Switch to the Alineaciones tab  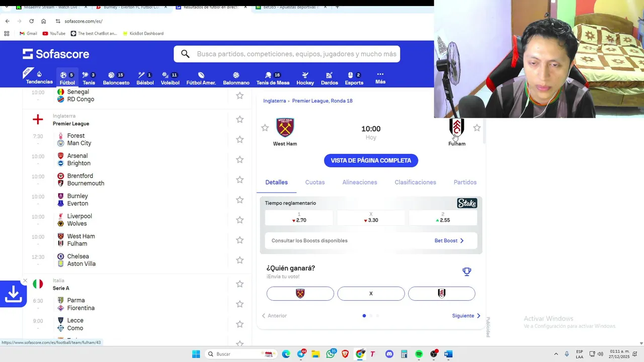tap(360, 182)
